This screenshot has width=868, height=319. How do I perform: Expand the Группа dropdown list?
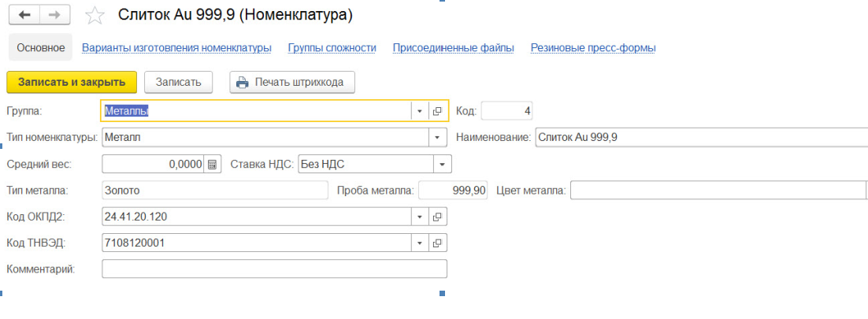(x=420, y=111)
